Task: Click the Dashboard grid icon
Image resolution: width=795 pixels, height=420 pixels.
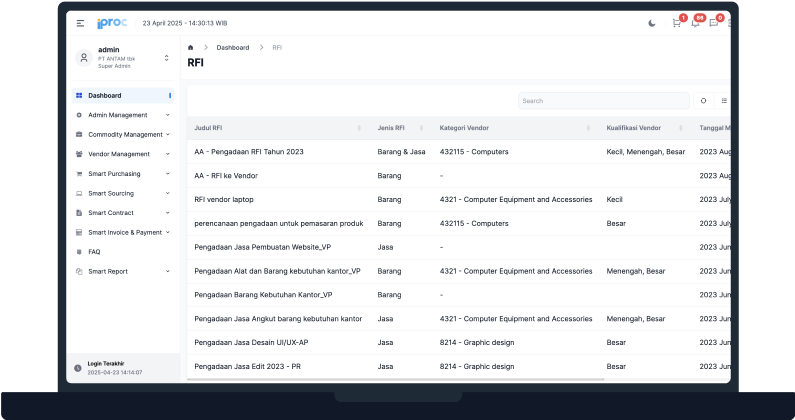Action: click(x=79, y=95)
